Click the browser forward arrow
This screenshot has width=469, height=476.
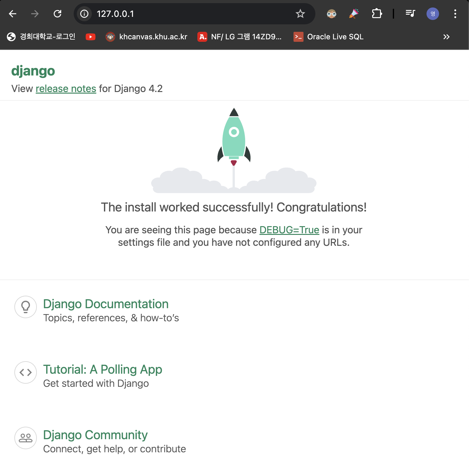35,14
